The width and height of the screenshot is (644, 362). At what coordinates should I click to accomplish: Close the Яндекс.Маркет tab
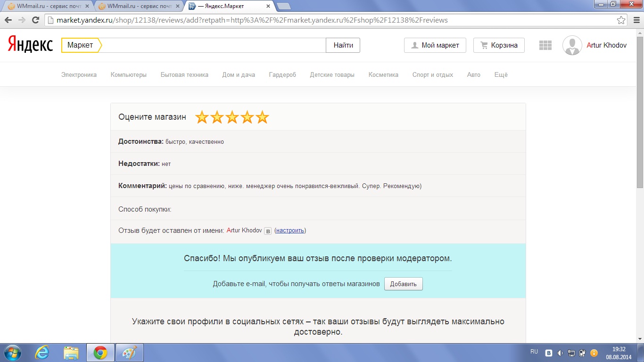(268, 6)
